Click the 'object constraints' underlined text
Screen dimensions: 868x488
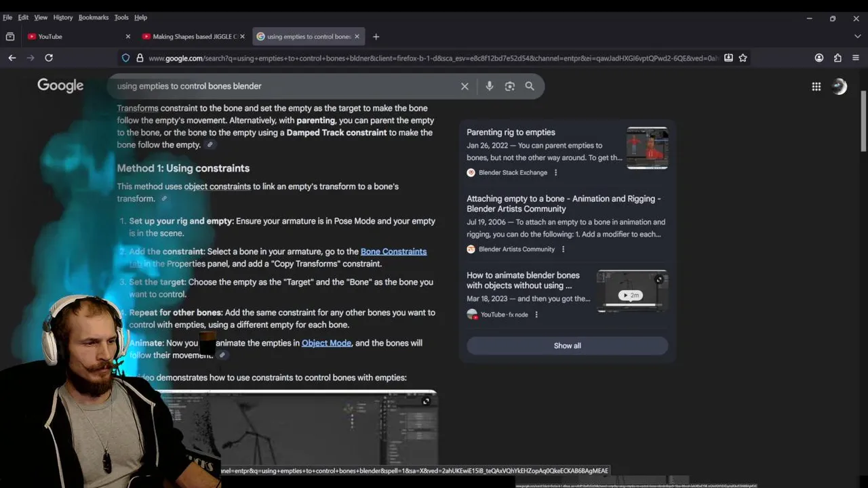[217, 186]
